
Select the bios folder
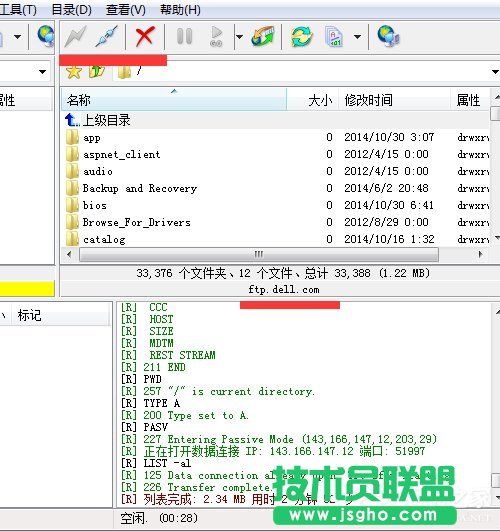click(95, 205)
